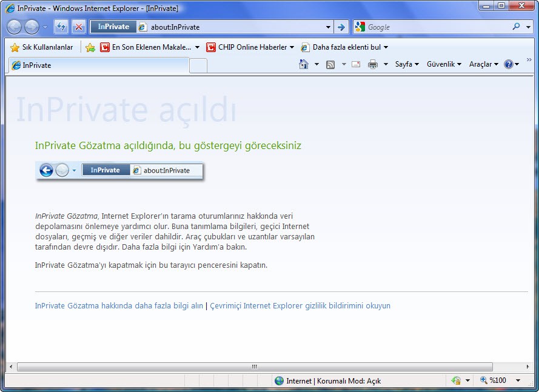The height and width of the screenshot is (392, 539).
Task: Click the %100 zoom level button
Action: click(494, 380)
